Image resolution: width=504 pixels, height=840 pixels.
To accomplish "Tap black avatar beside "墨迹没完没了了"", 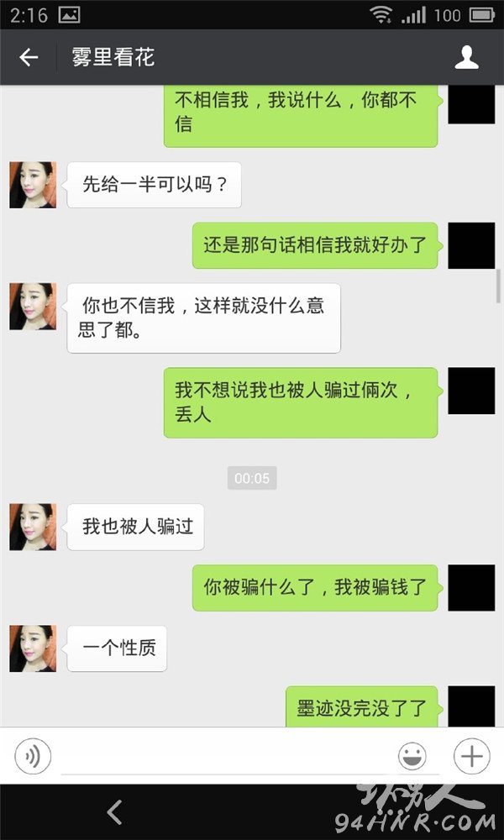I will click(x=471, y=706).
